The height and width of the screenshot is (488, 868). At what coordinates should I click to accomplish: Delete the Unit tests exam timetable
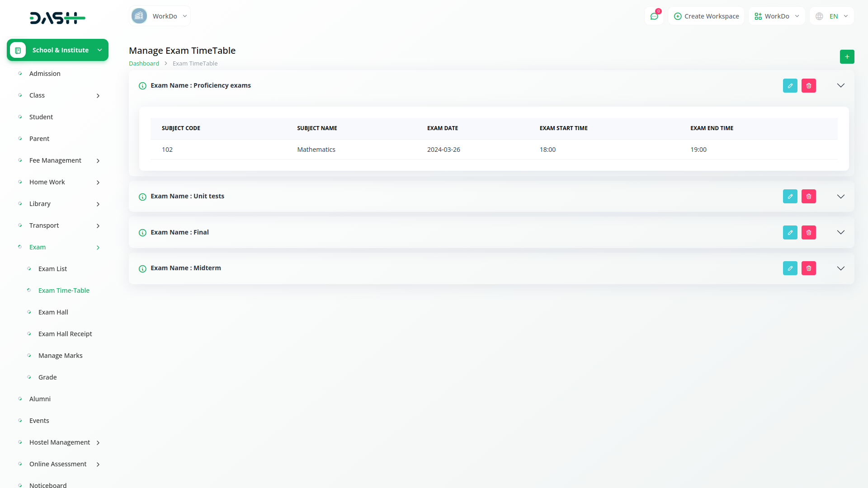pyautogui.click(x=808, y=196)
